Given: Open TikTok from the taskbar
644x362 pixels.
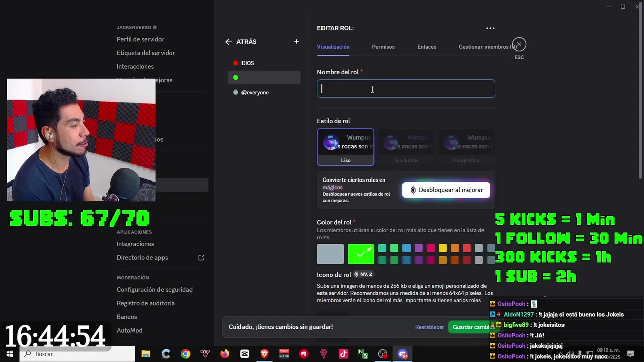Looking at the screenshot, I should (x=343, y=354).
